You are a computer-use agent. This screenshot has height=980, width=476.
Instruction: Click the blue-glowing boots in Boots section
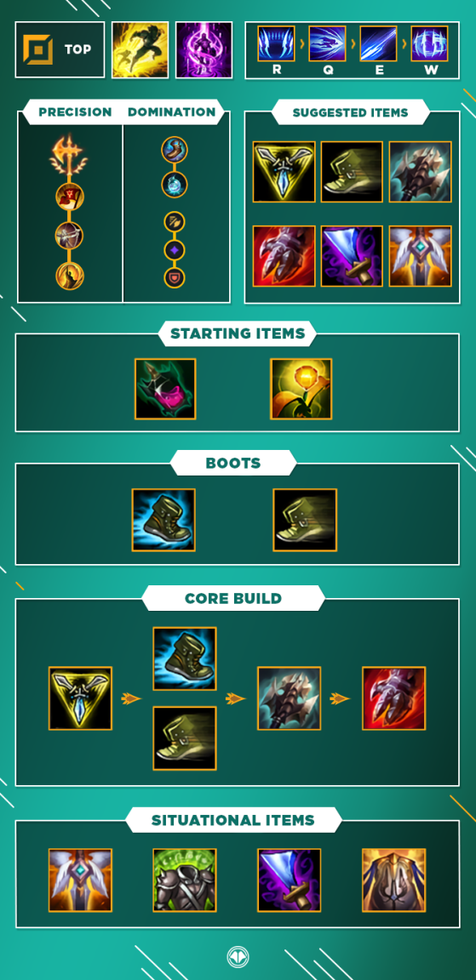(163, 520)
